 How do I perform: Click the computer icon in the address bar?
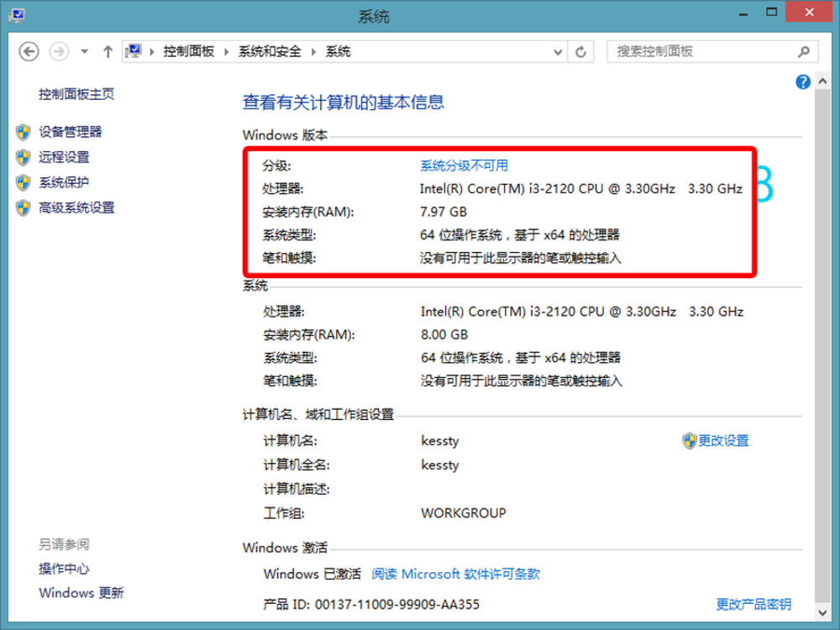(x=134, y=51)
